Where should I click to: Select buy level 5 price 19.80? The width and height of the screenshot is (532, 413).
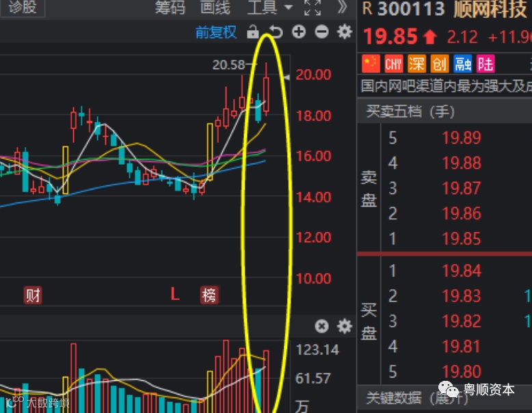462,372
